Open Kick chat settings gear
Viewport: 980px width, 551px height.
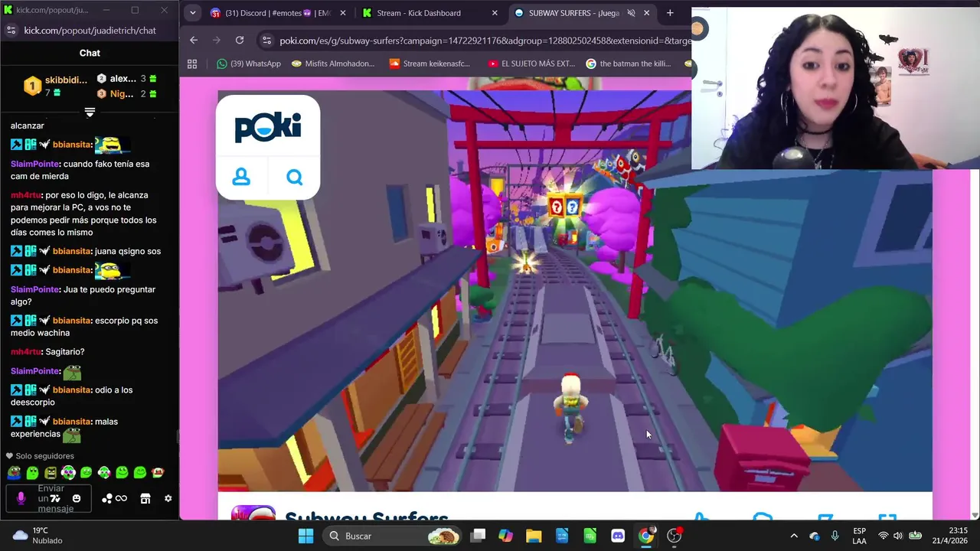(168, 498)
